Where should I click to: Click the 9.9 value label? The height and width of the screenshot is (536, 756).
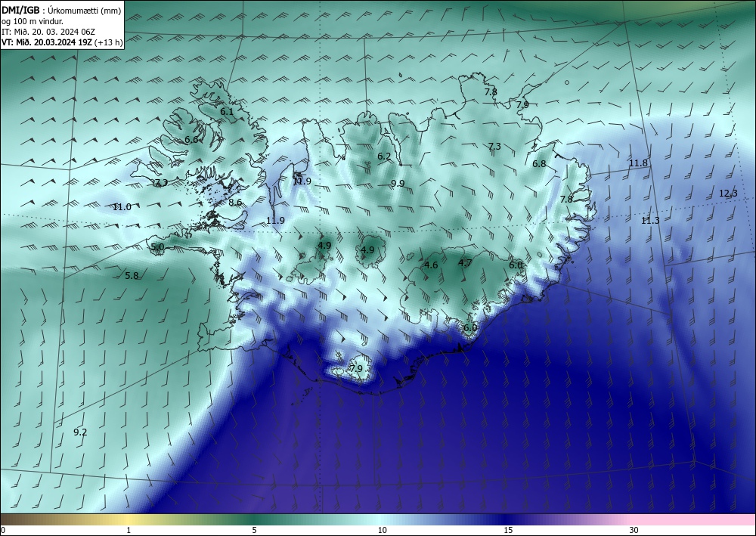pyautogui.click(x=398, y=183)
